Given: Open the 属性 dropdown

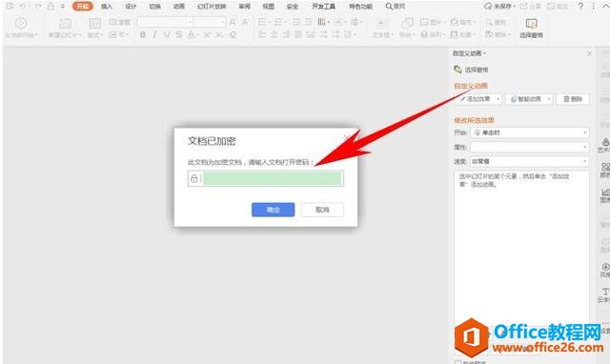Looking at the screenshot, I should [x=530, y=147].
